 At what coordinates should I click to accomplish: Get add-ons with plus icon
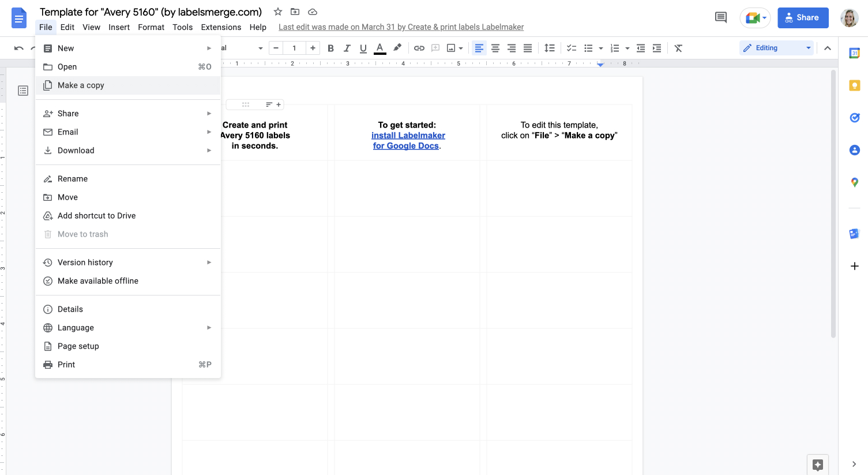854,266
